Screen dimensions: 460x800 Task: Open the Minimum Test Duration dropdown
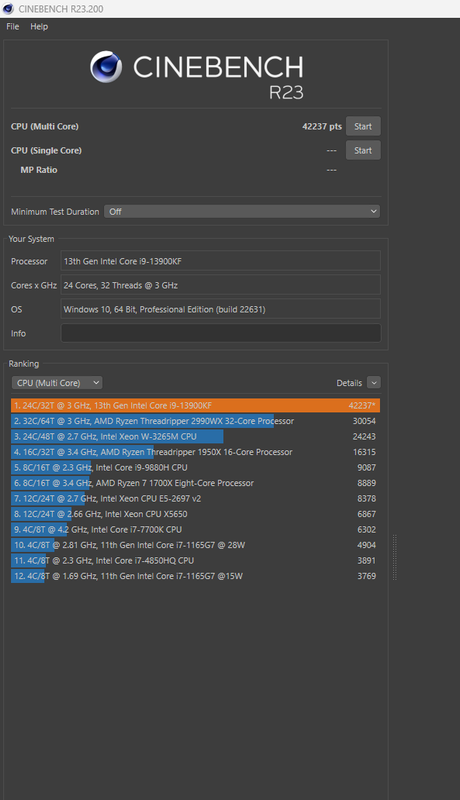pyautogui.click(x=242, y=211)
